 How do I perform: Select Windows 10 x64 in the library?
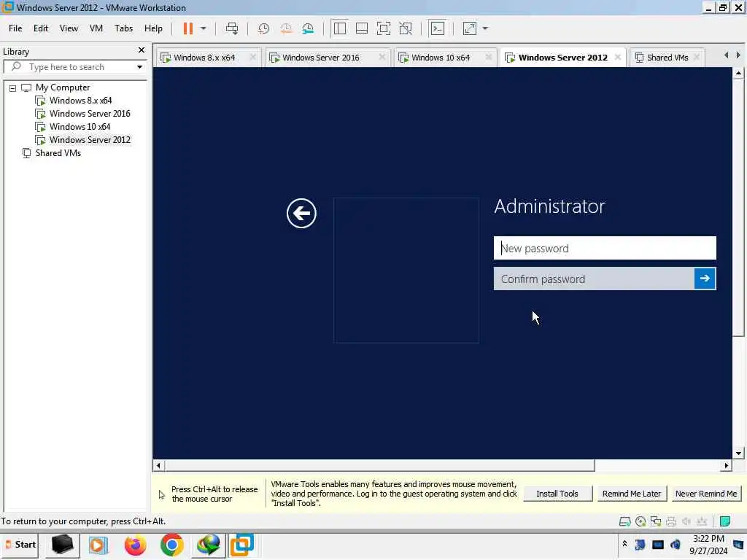tap(80, 127)
